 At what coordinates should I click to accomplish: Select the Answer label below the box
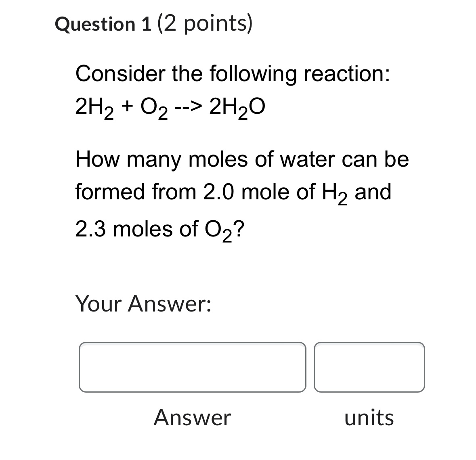(193, 418)
